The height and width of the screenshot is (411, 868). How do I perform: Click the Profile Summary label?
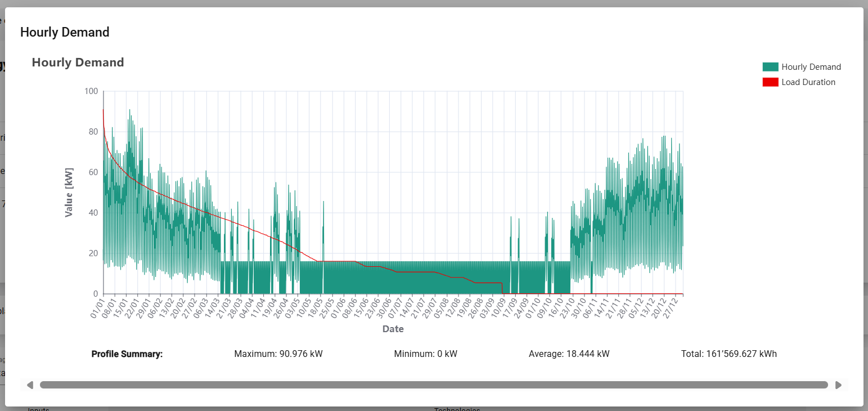click(x=127, y=354)
